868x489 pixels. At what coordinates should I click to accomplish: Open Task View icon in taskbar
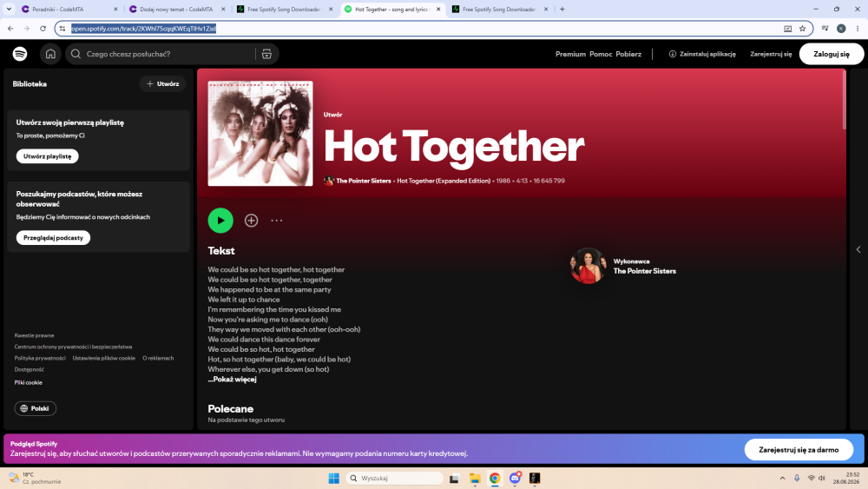(454, 478)
